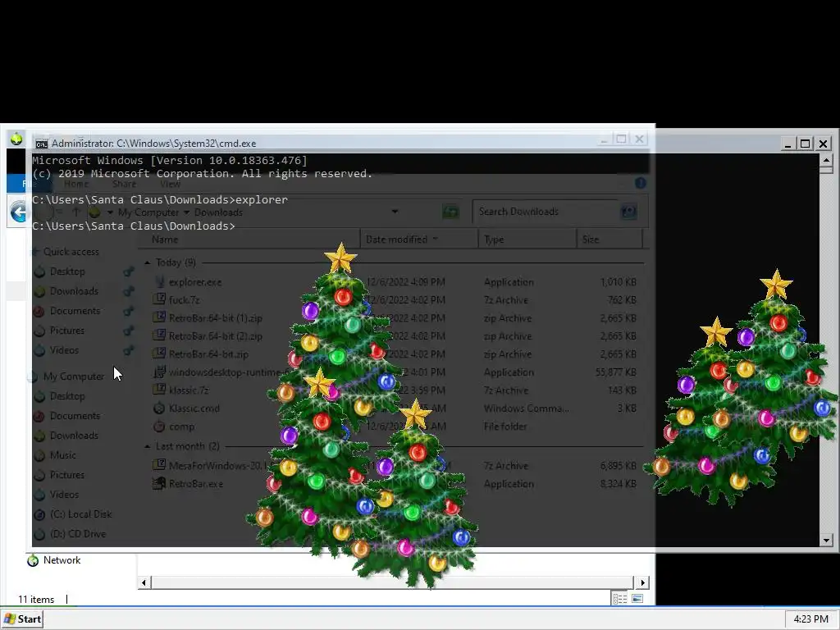Sort files by the Size column header
This screenshot has height=630, width=840.
click(609, 240)
